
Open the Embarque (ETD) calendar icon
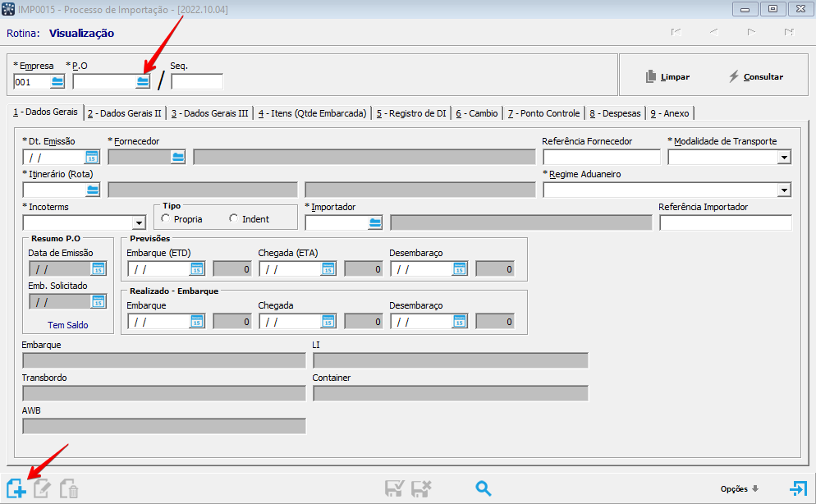pyautogui.click(x=197, y=269)
